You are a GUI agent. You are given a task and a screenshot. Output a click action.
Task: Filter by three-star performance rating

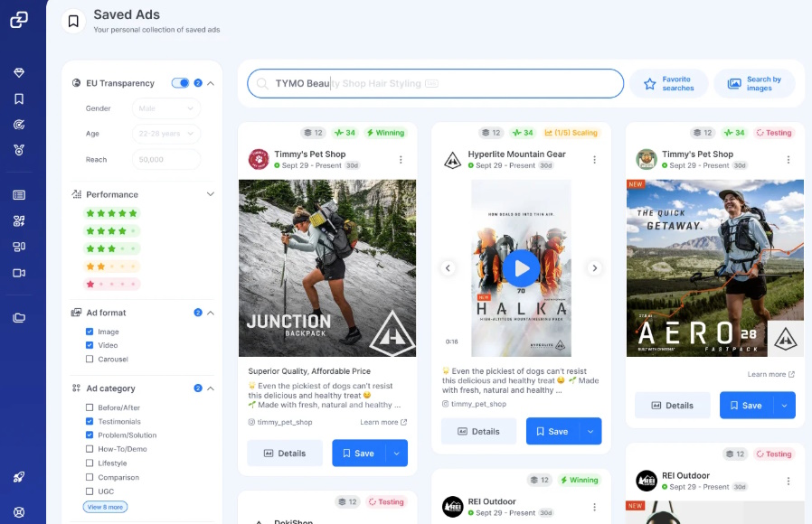[111, 248]
